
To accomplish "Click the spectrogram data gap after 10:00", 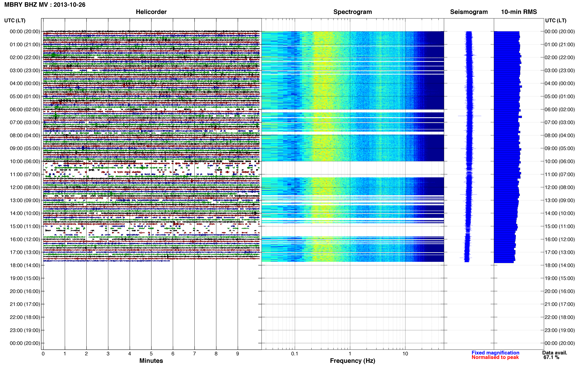I will pyautogui.click(x=353, y=169).
